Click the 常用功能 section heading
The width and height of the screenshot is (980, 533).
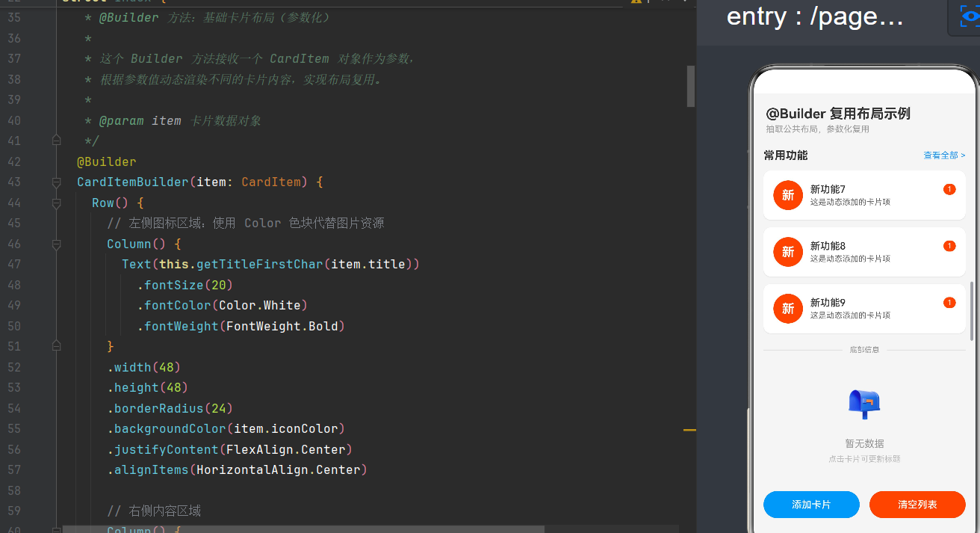pos(785,155)
